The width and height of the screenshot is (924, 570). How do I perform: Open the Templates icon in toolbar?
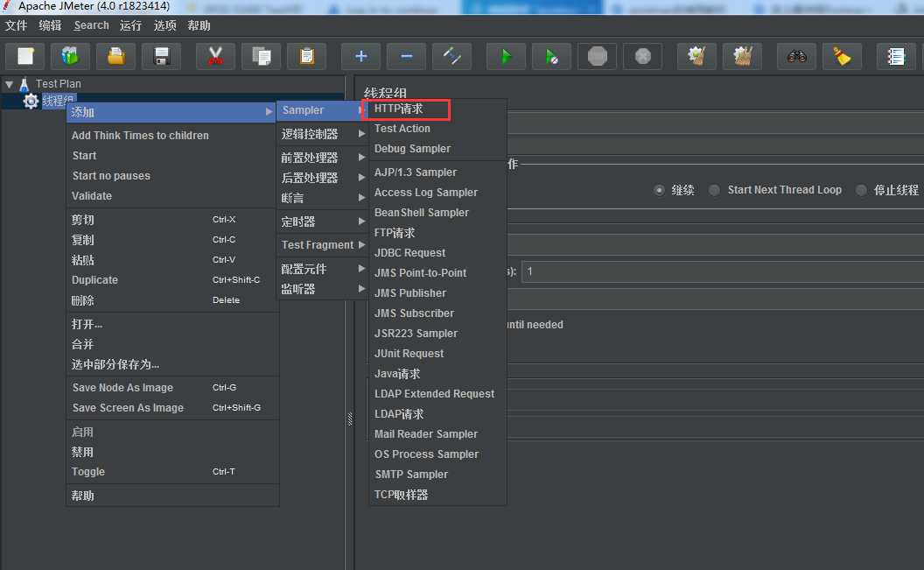70,57
